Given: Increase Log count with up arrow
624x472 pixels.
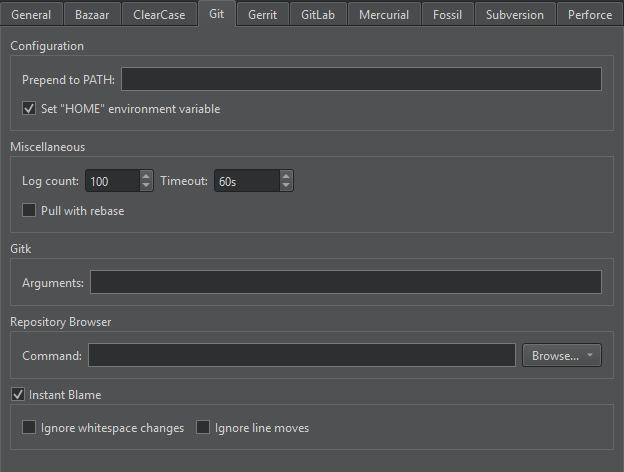Looking at the screenshot, I should pos(147,176).
